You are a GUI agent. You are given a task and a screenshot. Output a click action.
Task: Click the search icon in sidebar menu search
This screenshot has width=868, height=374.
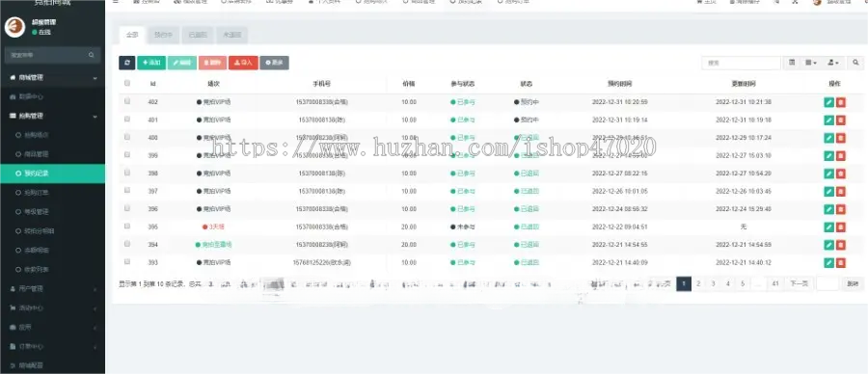coord(92,55)
